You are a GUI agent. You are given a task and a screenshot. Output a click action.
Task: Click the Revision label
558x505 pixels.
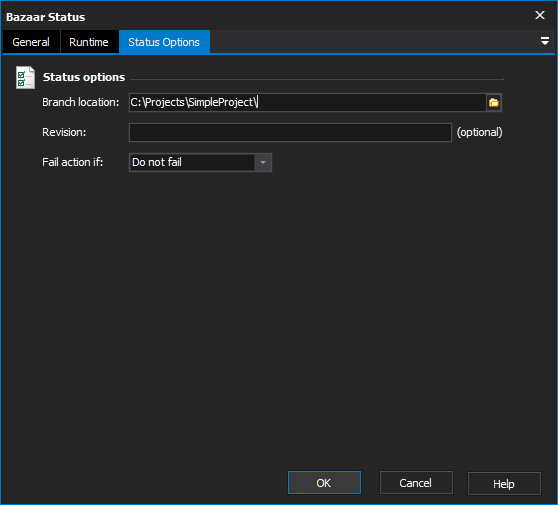click(x=64, y=132)
